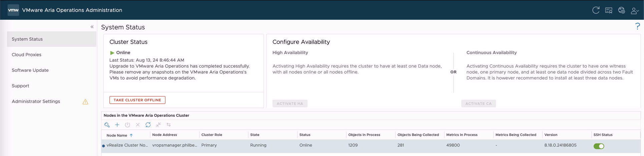Click the key passphrase icon in nodes toolbar
The image size is (644, 156).
[107, 125]
